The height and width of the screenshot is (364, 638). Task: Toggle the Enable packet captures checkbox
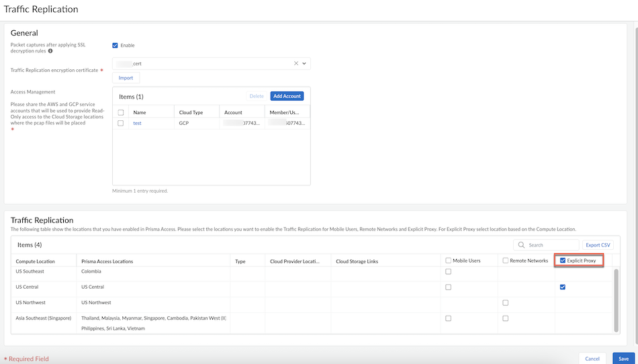click(x=115, y=46)
